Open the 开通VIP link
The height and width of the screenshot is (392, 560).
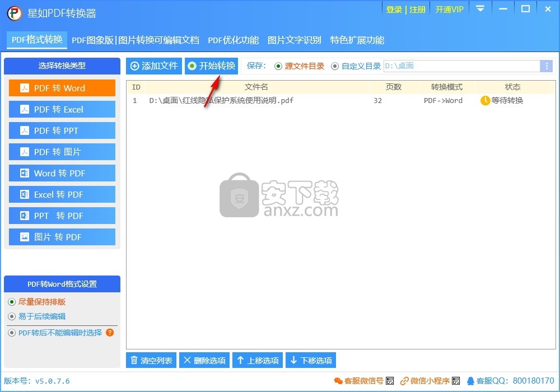449,10
